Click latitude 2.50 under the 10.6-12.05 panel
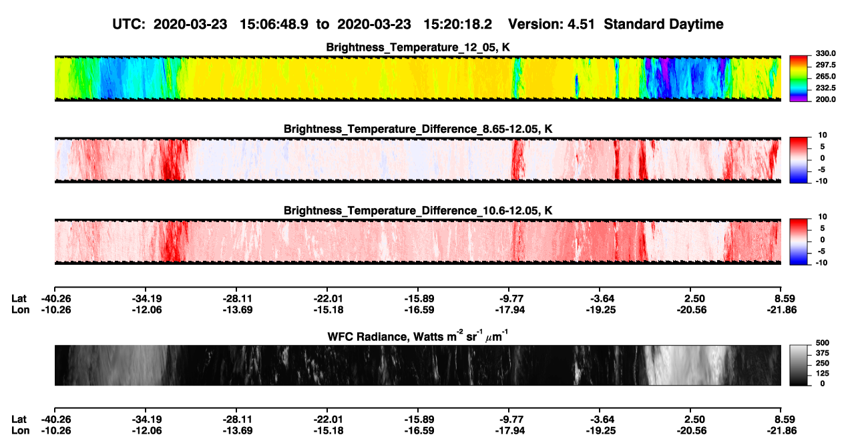Image resolution: width=868 pixels, height=445 pixels. (x=694, y=298)
